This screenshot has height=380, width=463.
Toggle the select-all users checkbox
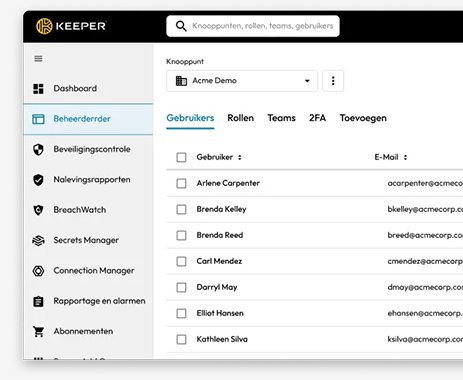point(181,157)
